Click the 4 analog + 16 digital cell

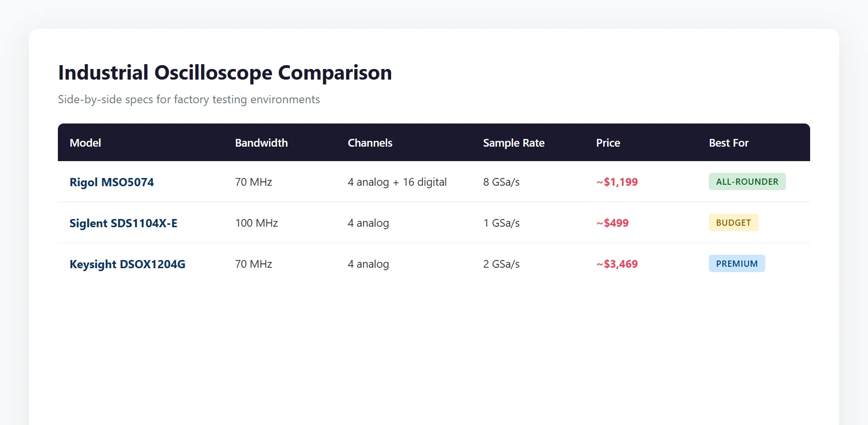pos(397,182)
